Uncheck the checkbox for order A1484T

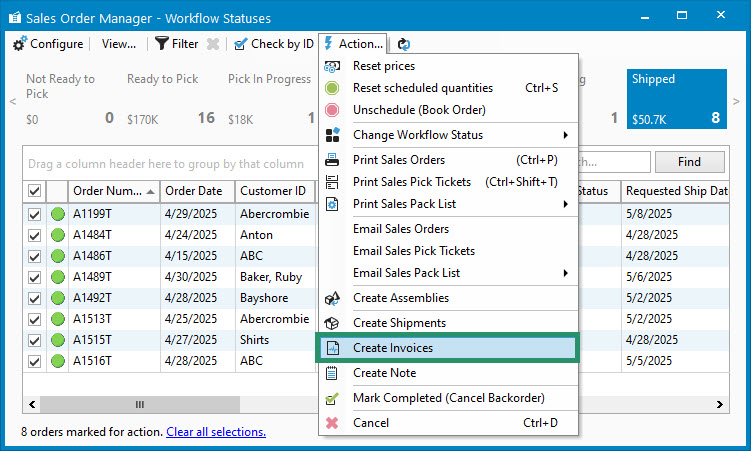[34, 235]
